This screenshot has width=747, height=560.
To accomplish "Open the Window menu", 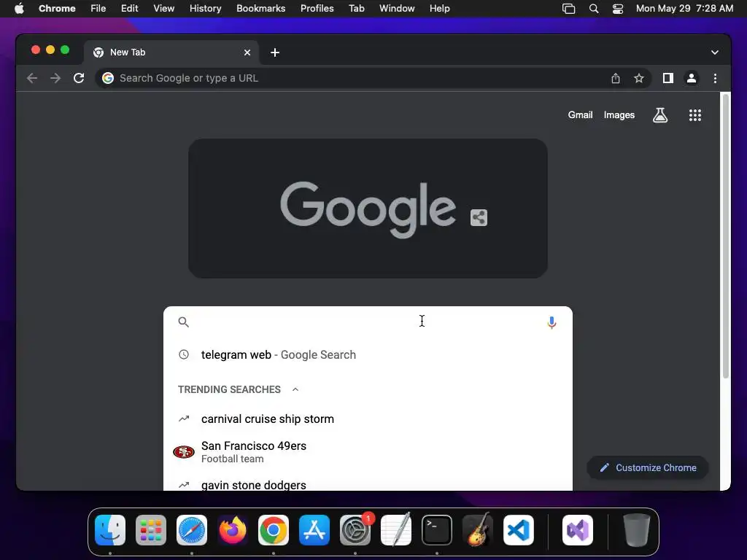I will click(397, 9).
